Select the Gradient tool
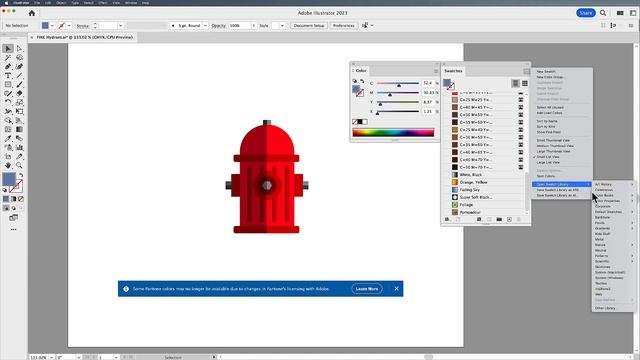The height and width of the screenshot is (360, 640). point(19,129)
